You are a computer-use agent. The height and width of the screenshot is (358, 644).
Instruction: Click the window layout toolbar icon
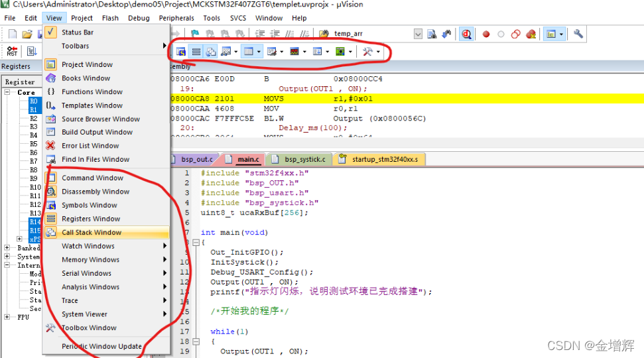coord(551,34)
